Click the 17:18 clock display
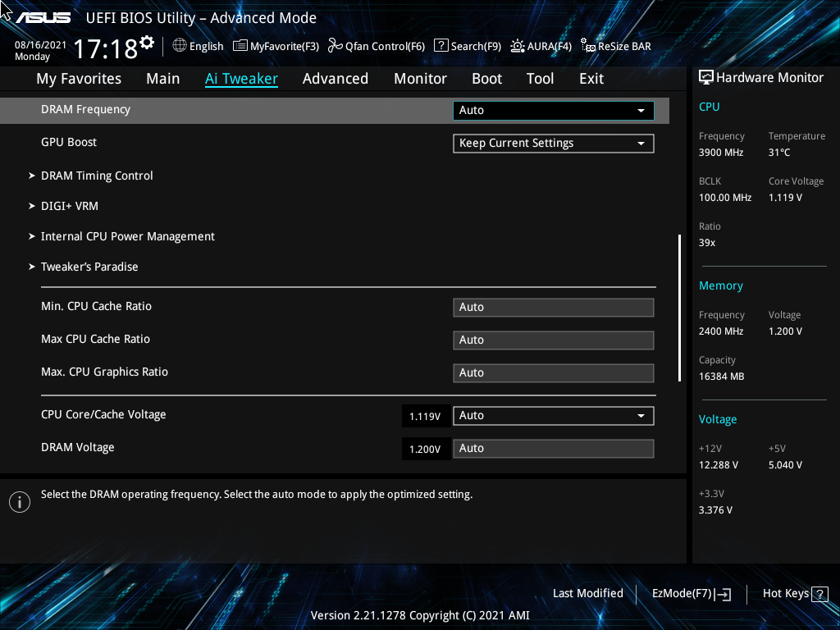The height and width of the screenshot is (630, 840). tap(106, 49)
